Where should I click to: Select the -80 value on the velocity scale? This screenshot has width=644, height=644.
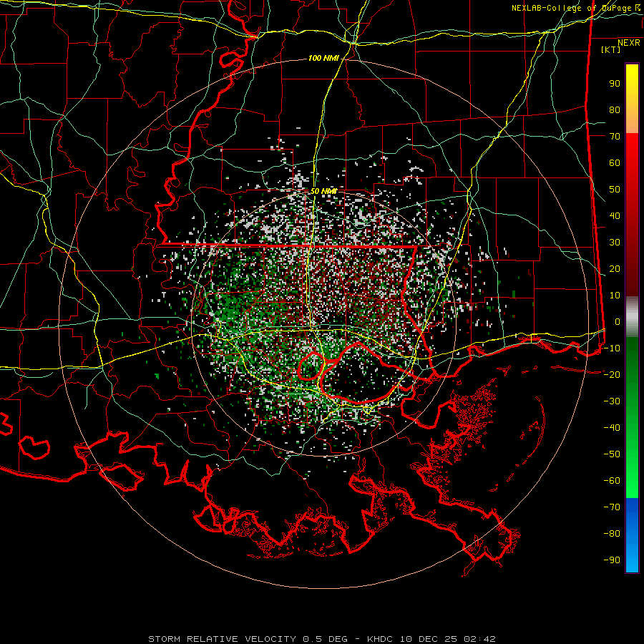(x=612, y=534)
